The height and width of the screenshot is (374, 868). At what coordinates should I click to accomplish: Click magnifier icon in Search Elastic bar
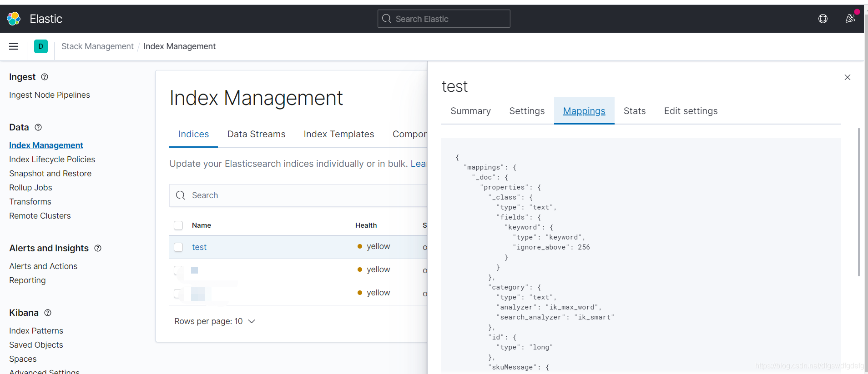pyautogui.click(x=387, y=19)
